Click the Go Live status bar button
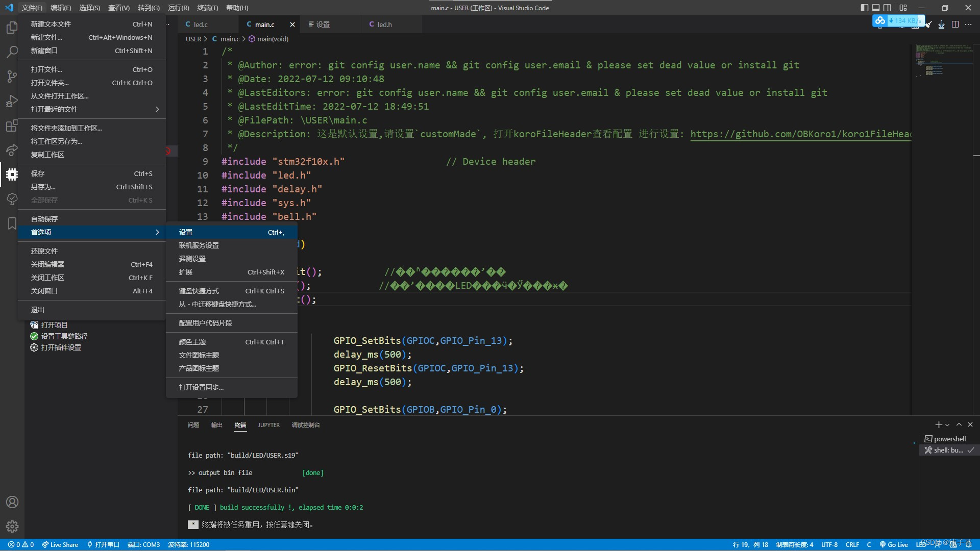 (894, 544)
